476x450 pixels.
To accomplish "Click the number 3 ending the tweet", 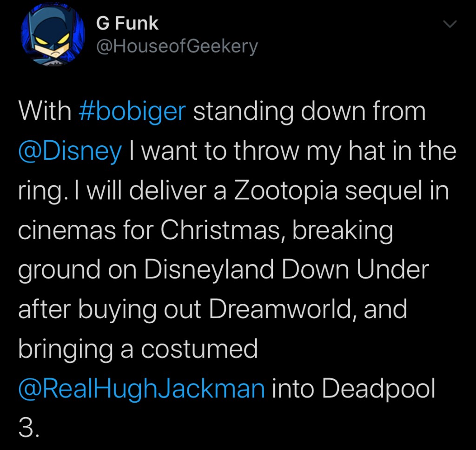I will click(27, 428).
